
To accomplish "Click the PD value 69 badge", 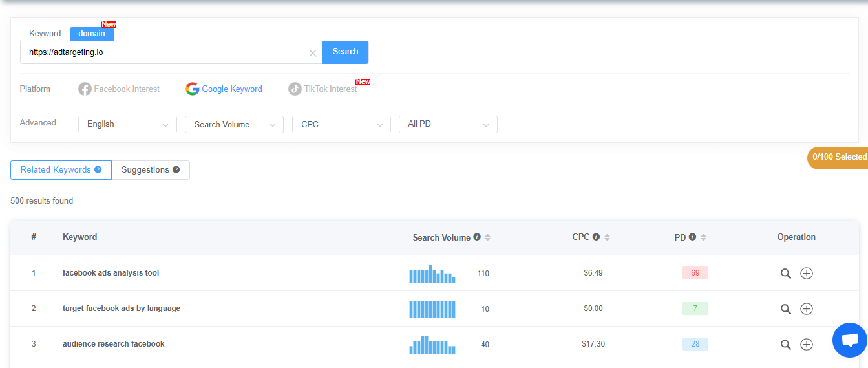I will click(x=695, y=273).
